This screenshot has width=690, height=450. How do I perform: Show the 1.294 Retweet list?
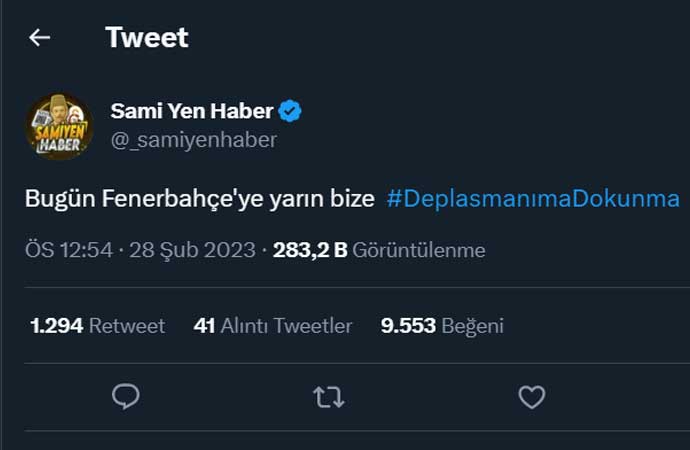97,325
